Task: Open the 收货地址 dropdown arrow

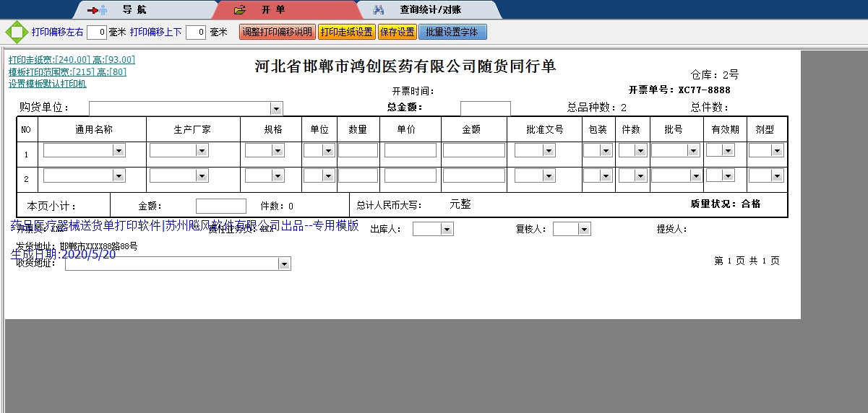Action: tap(285, 264)
